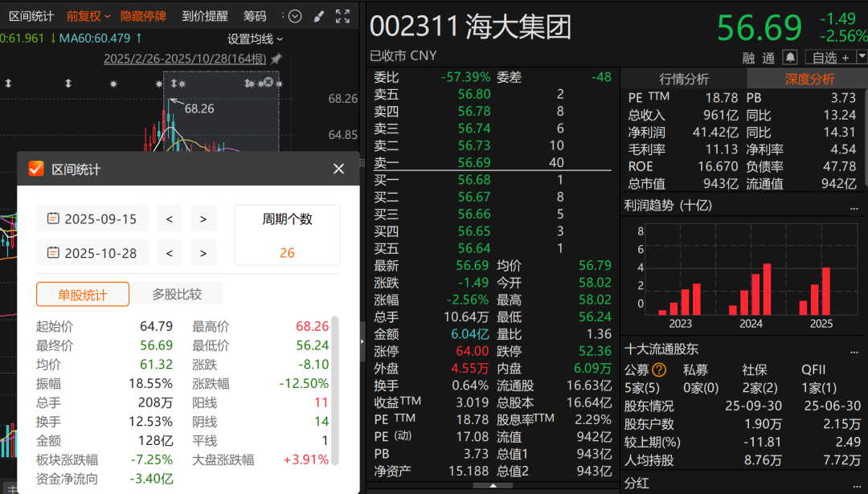Click the 买一 price 56.68 row
The width and height of the screenshot is (868, 494).
click(x=492, y=180)
